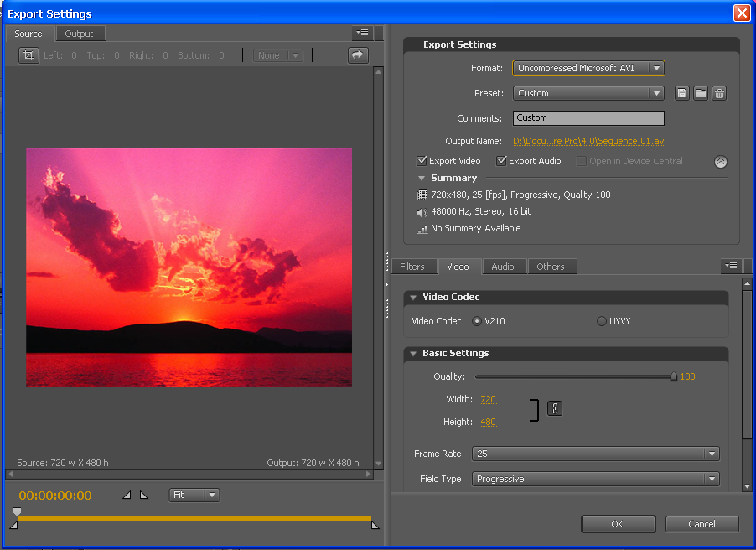Click the save preset icon

tap(682, 93)
